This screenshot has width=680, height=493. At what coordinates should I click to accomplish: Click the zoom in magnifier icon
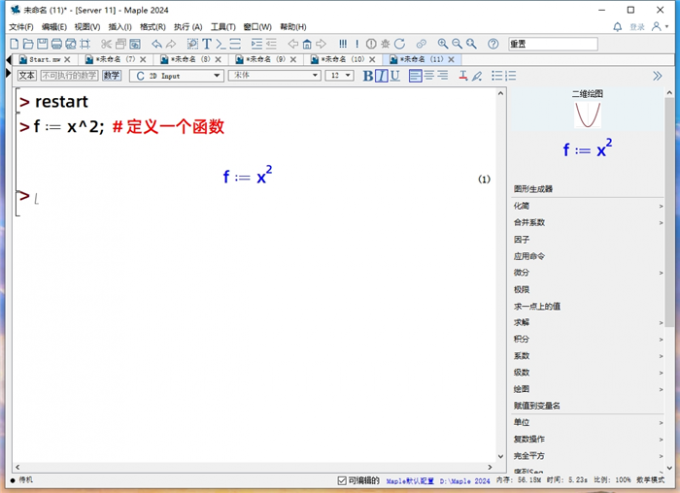click(x=442, y=44)
